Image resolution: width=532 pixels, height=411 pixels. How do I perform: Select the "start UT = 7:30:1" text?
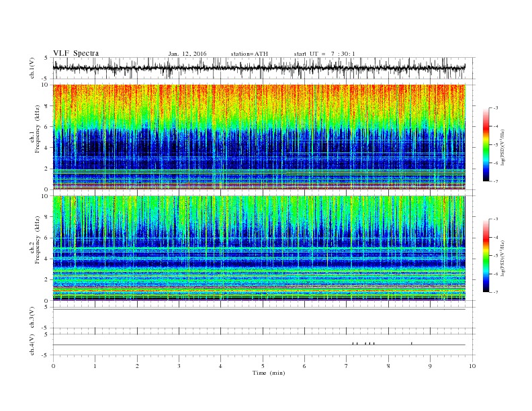pos(324,54)
